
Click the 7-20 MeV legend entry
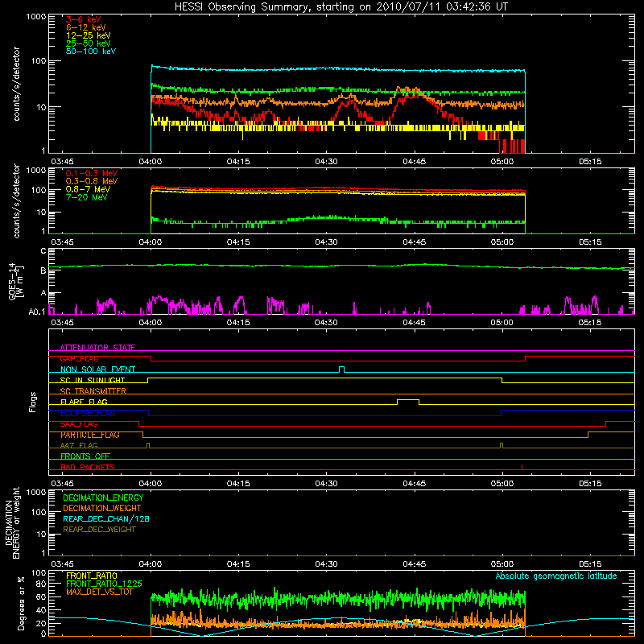pos(87,197)
